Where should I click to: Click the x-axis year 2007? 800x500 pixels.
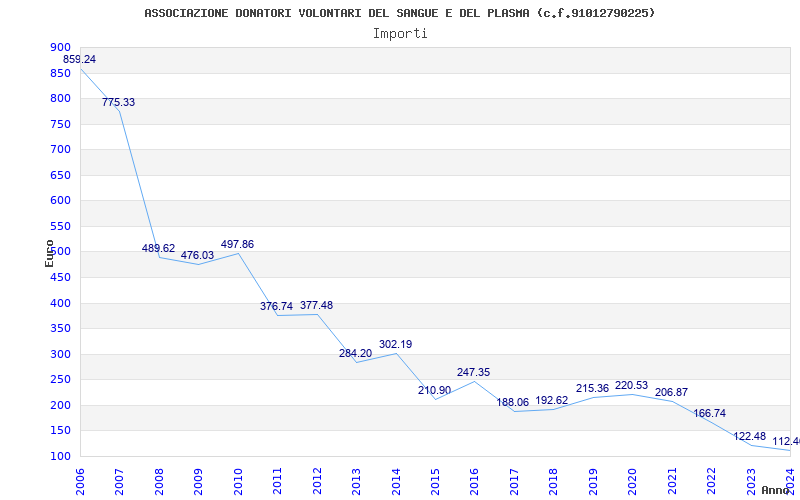[x=119, y=481]
